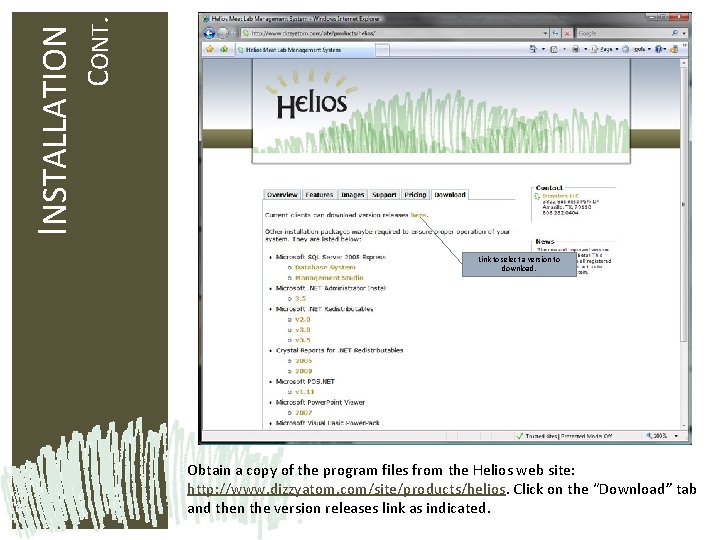Viewport: 720px width, 540px height.
Task: Open the Page menu in the command bar
Action: [x=604, y=49]
